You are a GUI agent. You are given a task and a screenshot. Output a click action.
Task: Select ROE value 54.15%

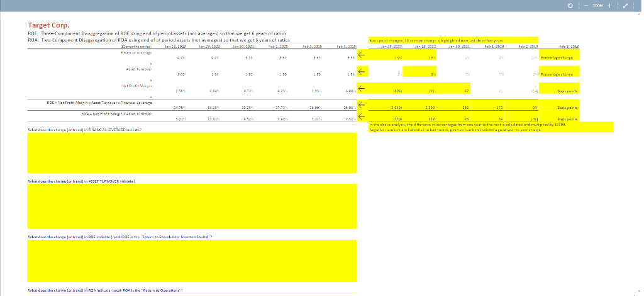214,108
